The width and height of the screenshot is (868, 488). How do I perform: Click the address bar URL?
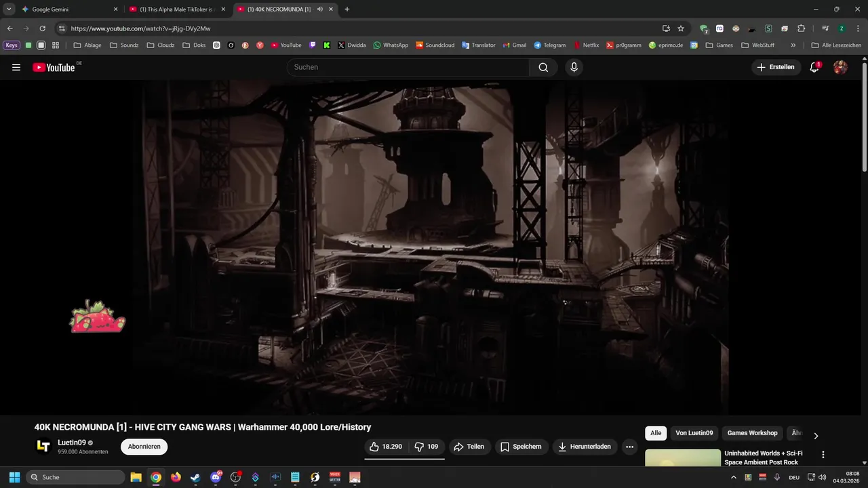point(140,28)
